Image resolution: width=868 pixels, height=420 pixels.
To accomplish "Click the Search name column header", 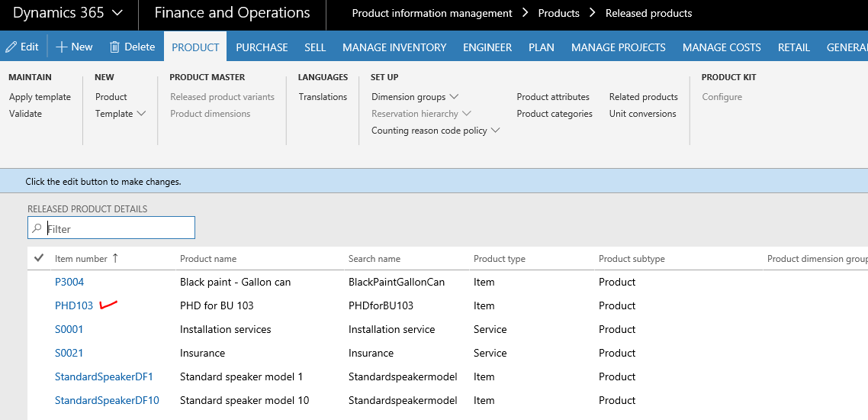I will [375, 259].
